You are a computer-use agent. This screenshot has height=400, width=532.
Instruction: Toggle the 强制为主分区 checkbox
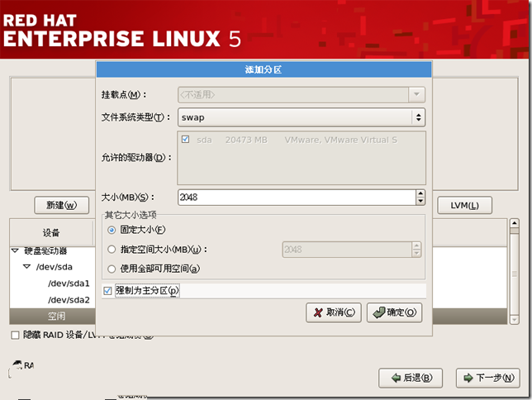point(108,291)
